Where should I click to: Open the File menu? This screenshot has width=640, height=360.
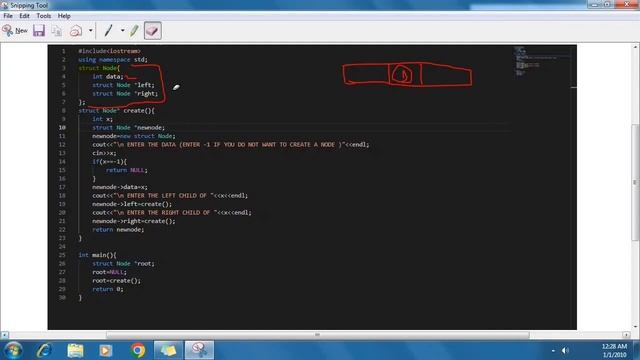pyautogui.click(x=8, y=16)
